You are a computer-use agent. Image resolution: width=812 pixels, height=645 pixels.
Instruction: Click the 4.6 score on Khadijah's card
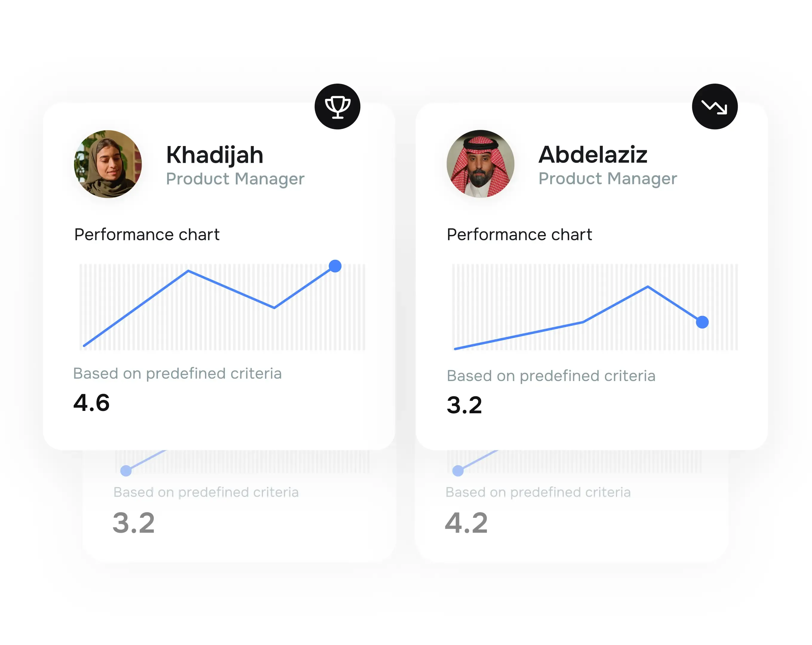tap(92, 403)
